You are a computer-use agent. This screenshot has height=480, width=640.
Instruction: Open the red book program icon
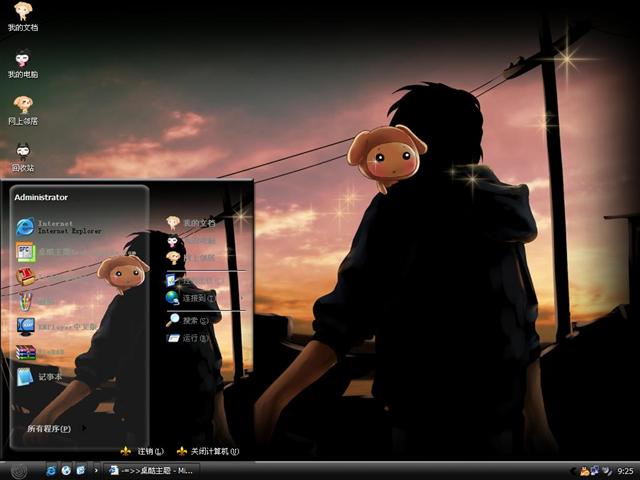click(x=25, y=277)
